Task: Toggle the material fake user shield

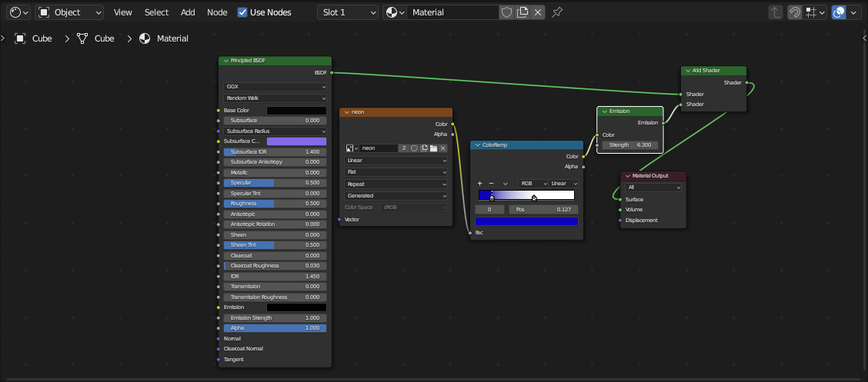Action: click(506, 12)
